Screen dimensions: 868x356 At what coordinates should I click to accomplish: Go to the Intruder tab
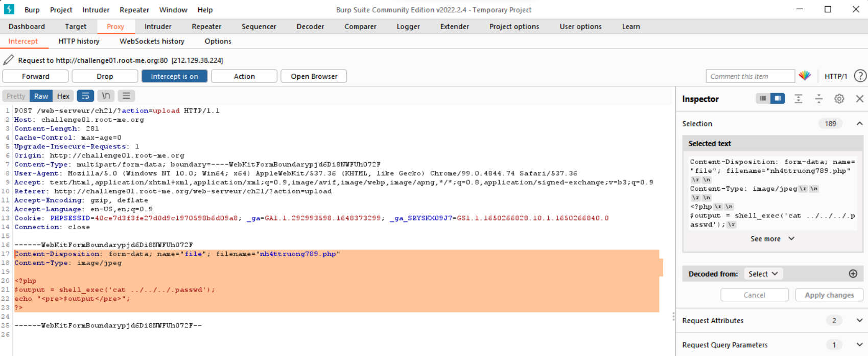pyautogui.click(x=158, y=27)
